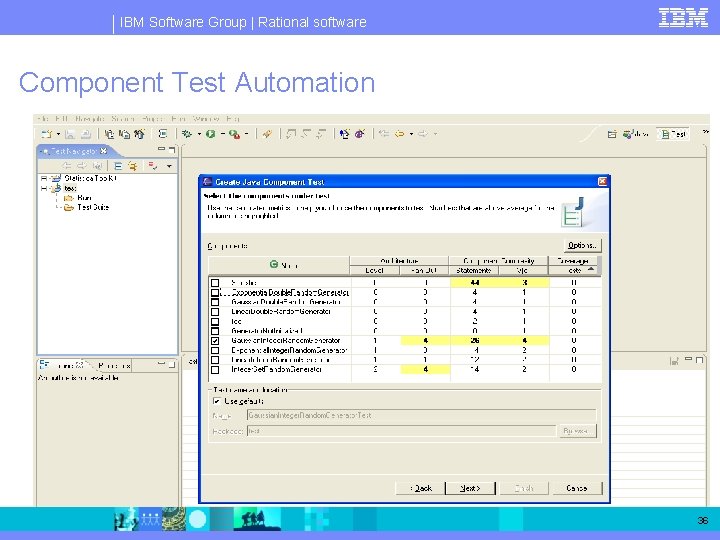Screen dimensions: 720x540
Task: Open the Test Navigator view menu arrow
Action: click(169, 166)
